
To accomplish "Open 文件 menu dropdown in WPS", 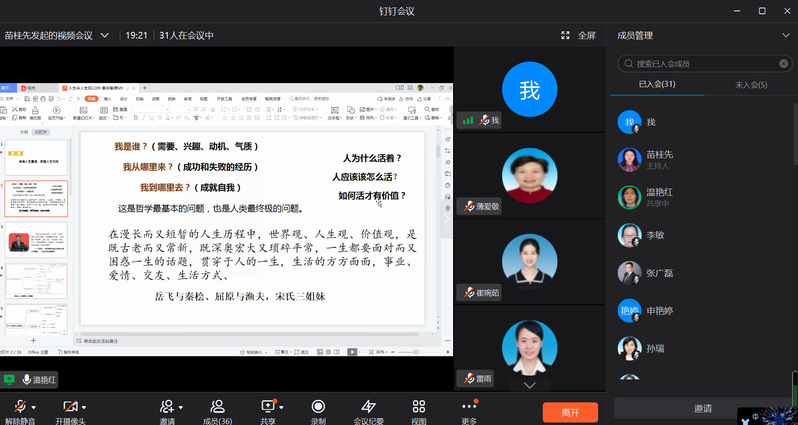I will pos(10,99).
